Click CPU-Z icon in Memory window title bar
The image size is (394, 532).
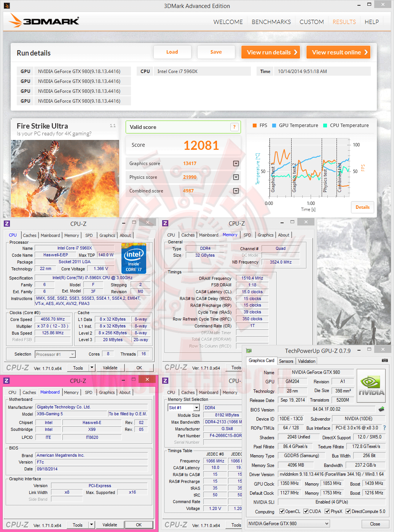[165, 223]
